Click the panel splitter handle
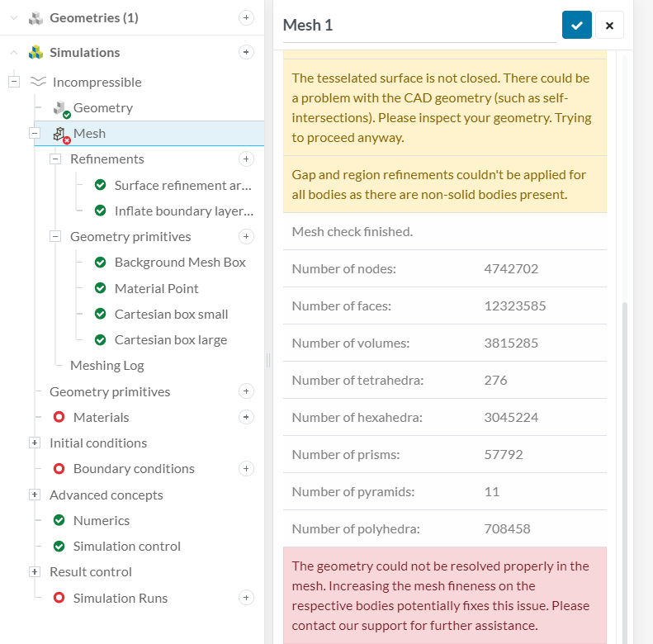The width and height of the screenshot is (653, 644). point(268,360)
